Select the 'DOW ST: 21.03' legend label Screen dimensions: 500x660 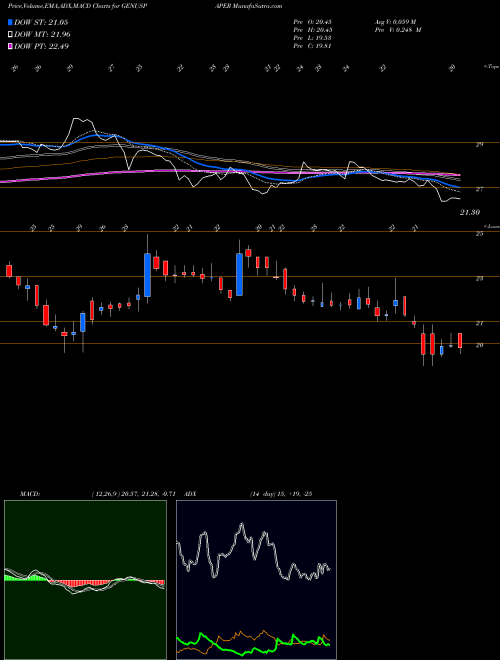[x=41, y=22]
